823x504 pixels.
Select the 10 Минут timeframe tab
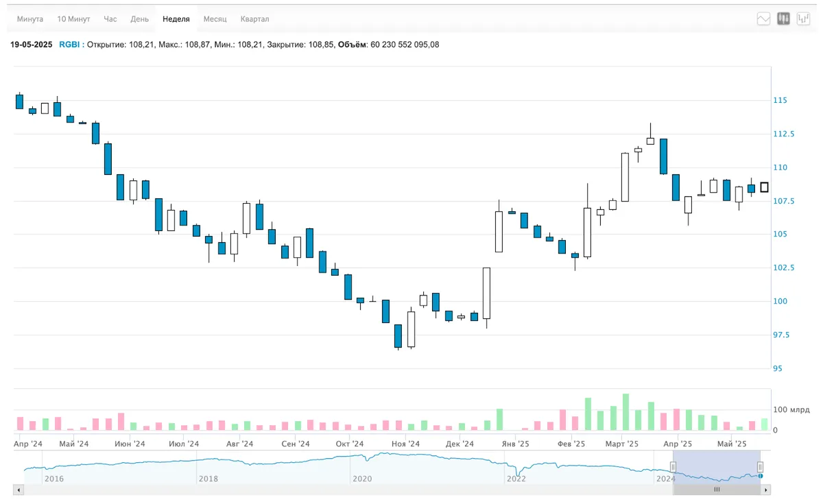coord(73,19)
